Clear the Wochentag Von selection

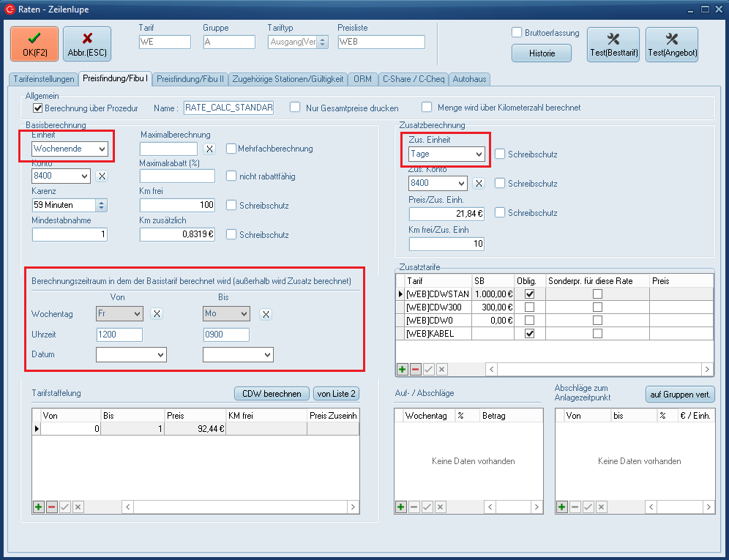click(157, 314)
